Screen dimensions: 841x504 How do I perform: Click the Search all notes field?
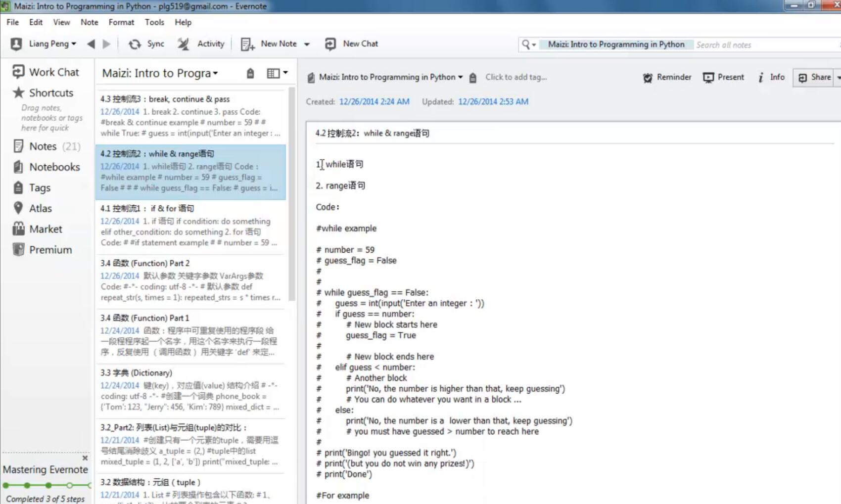766,45
